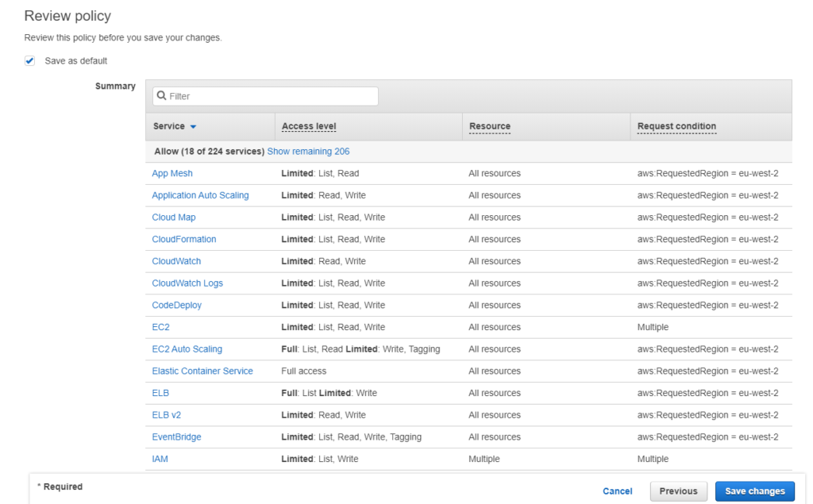Select the EventBridge service link
Image resolution: width=813 pixels, height=504 pixels.
pyautogui.click(x=176, y=437)
